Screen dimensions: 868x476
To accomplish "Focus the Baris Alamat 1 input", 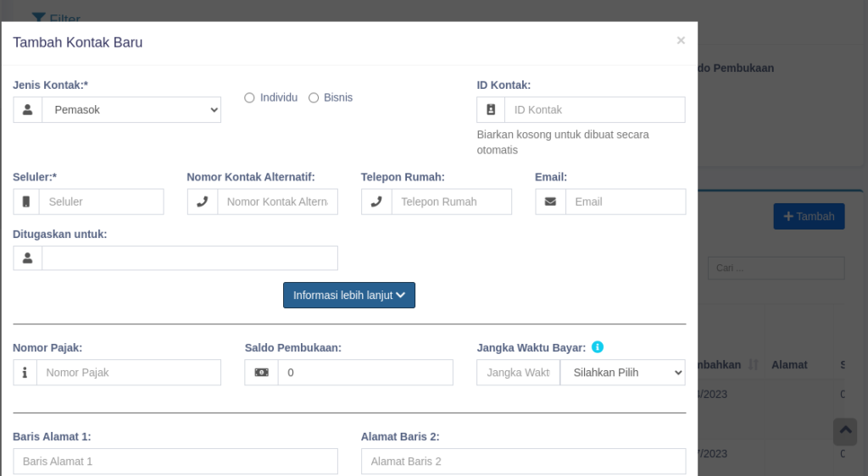I will click(175, 462).
